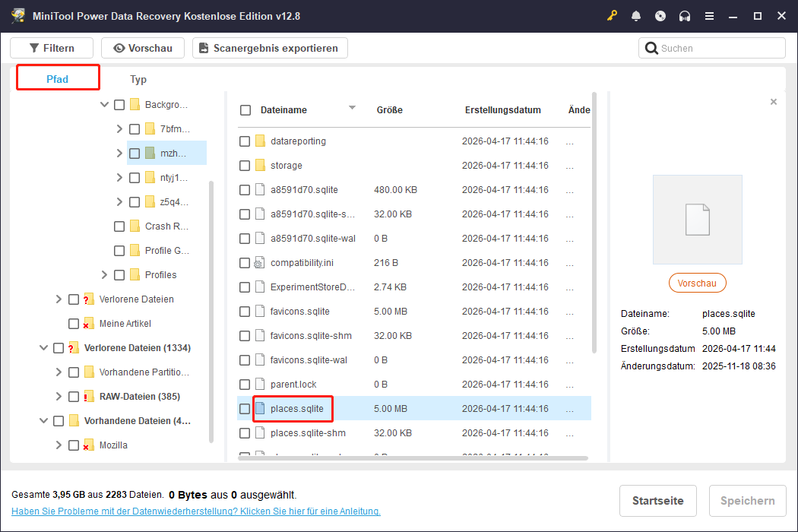Click the Speichern button

coord(748,501)
